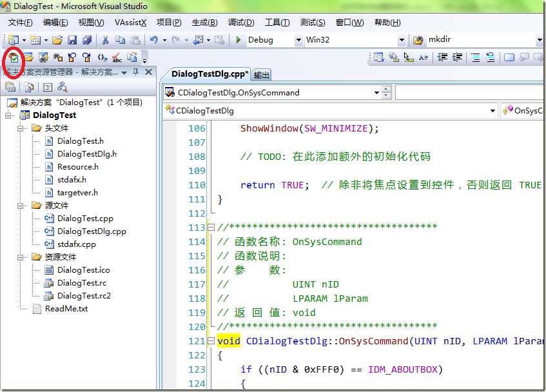This screenshot has height=392, width=546.
Task: Decrease line indent in the editor toolbar
Action: [442, 57]
